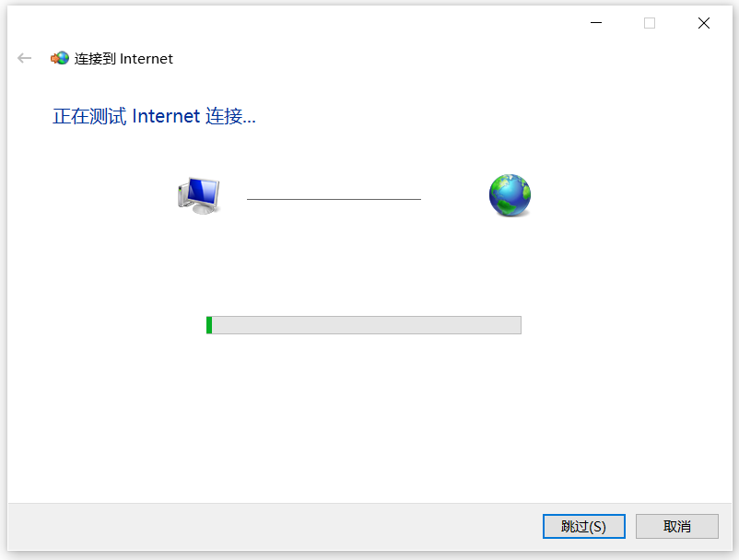Click the 正在测试 text in the blue heading

point(89,116)
